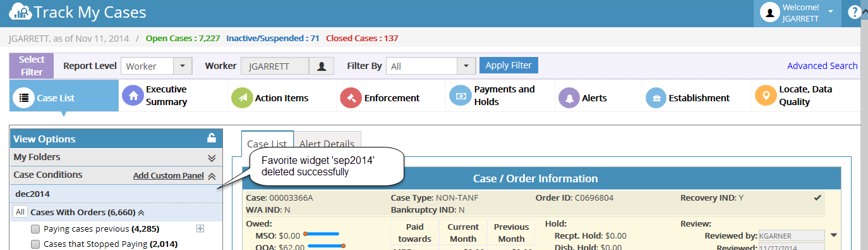
Task: Open the Alerts menu label
Action: (594, 98)
